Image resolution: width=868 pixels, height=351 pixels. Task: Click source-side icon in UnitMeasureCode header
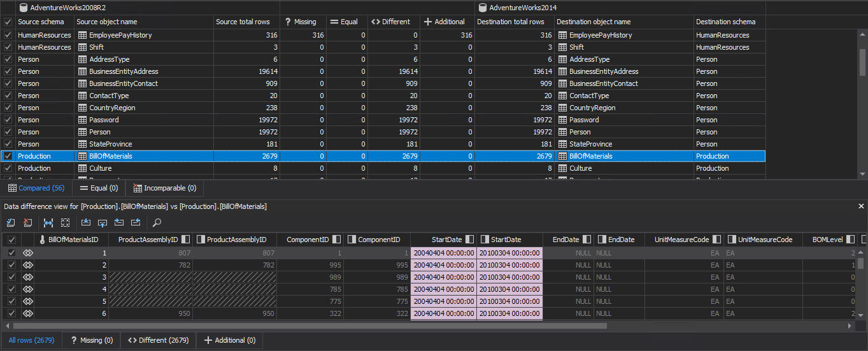716,240
